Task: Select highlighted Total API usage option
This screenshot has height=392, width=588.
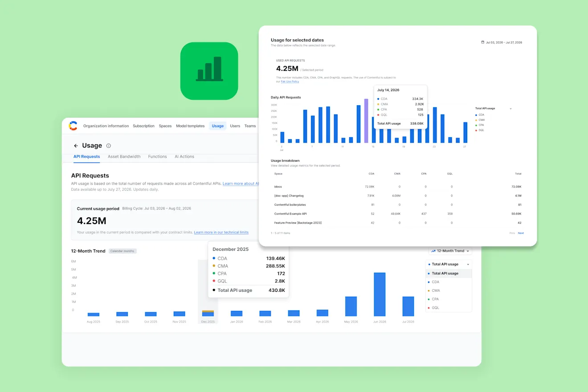Action: (449, 274)
